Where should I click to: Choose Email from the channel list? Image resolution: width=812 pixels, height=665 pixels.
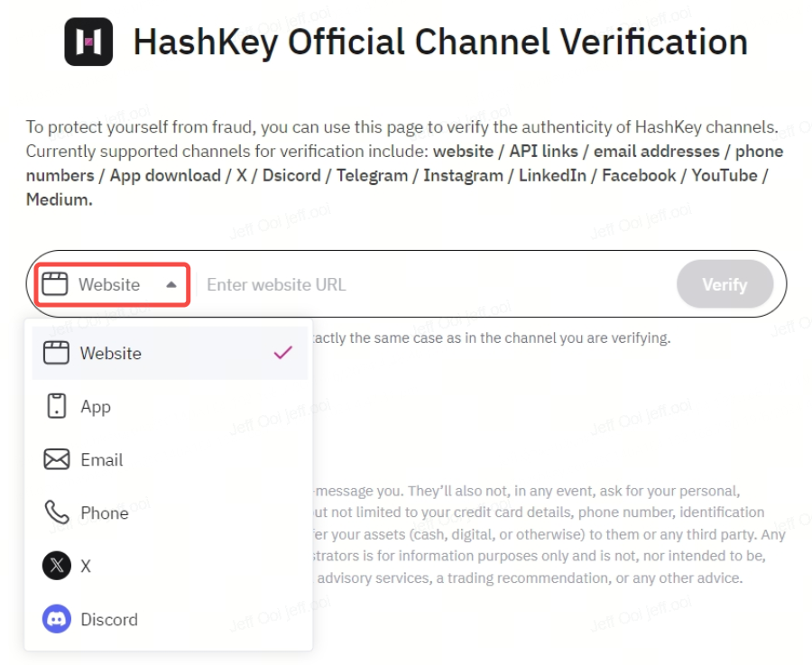point(170,459)
